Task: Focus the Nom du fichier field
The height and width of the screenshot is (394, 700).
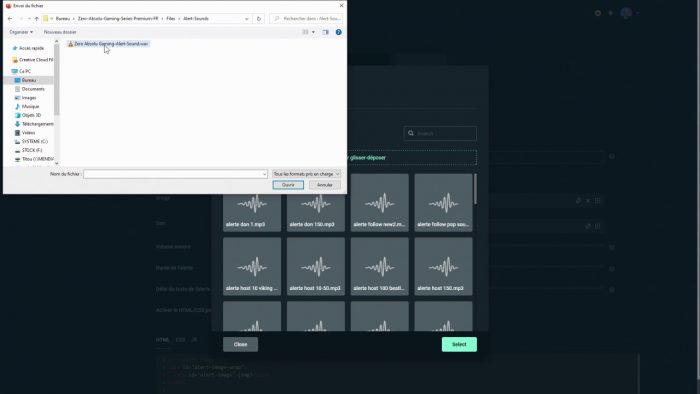Action: pos(175,174)
